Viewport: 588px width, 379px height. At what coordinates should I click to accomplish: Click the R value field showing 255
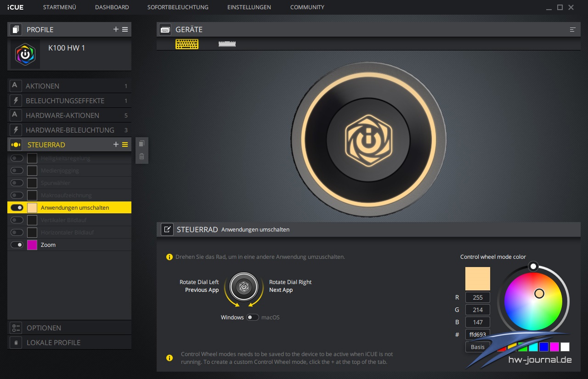[478, 297]
